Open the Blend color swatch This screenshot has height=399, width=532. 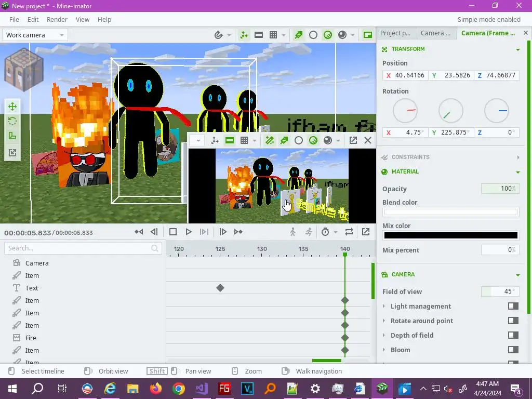(x=450, y=212)
